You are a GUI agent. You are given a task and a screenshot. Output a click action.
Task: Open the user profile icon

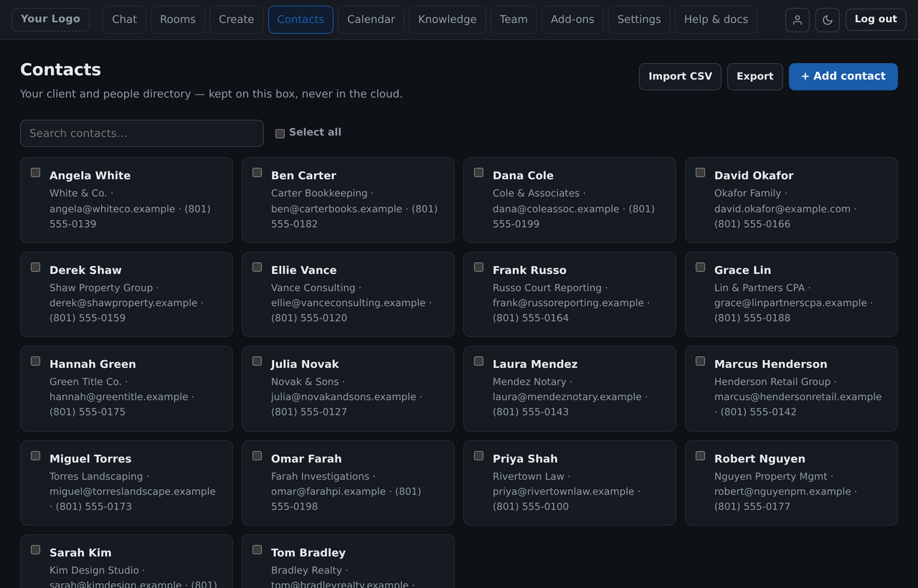798,20
